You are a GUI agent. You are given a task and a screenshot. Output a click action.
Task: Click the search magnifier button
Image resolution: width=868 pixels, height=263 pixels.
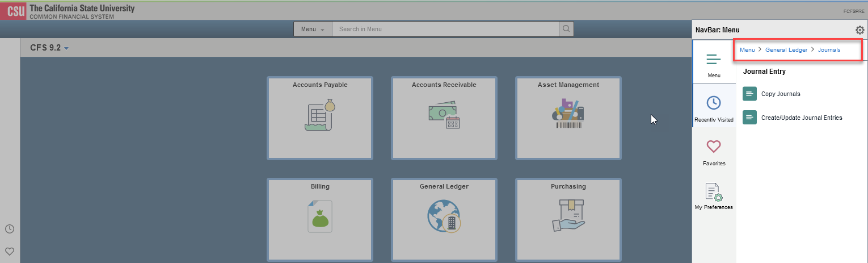566,29
